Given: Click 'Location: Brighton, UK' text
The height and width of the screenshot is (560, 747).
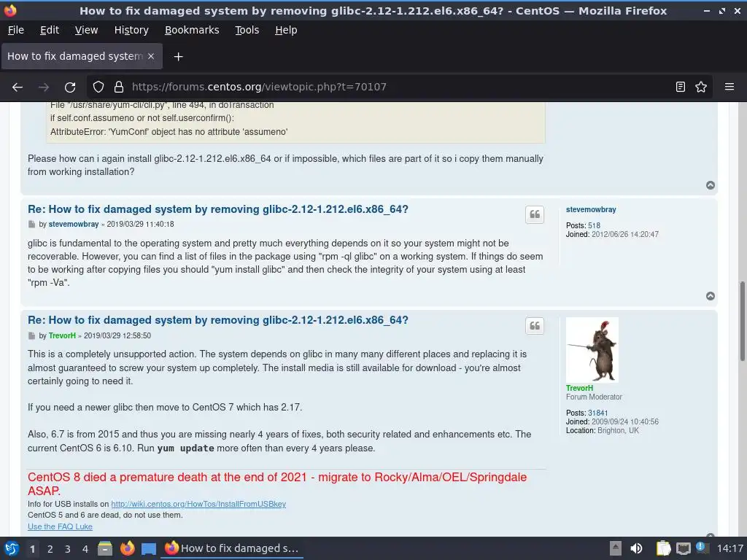Looking at the screenshot, I should pos(602,431).
